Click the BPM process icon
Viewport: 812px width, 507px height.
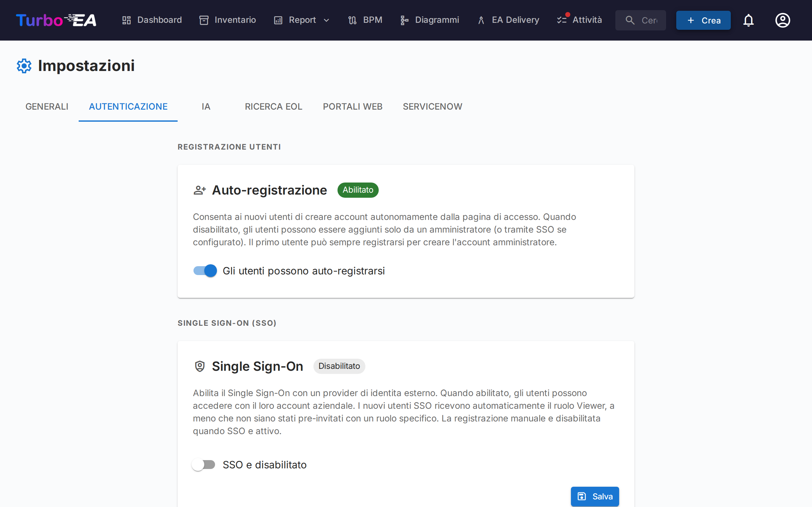point(352,20)
